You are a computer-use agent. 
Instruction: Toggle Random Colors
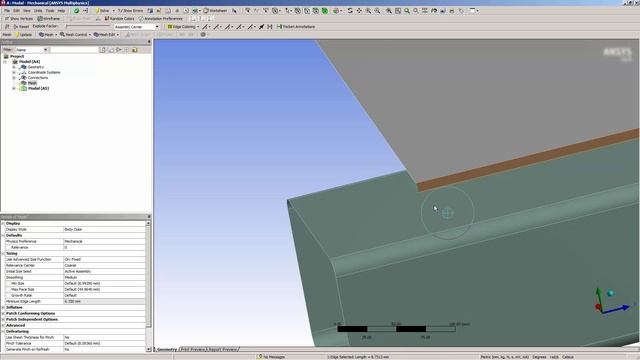[x=119, y=19]
